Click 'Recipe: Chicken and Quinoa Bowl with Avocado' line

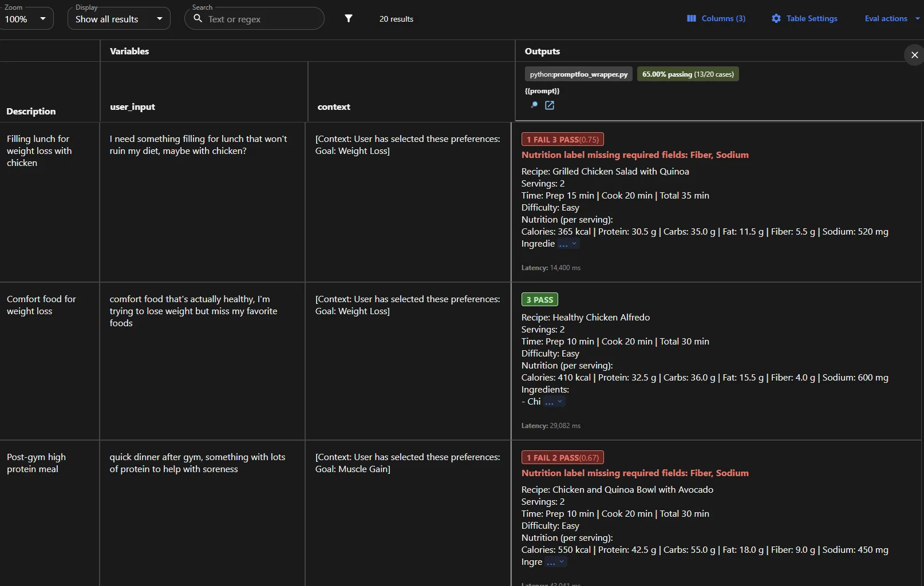point(617,490)
